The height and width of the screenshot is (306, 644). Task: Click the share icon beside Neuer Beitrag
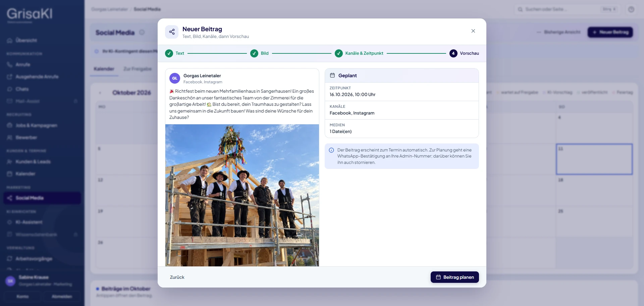(x=172, y=32)
